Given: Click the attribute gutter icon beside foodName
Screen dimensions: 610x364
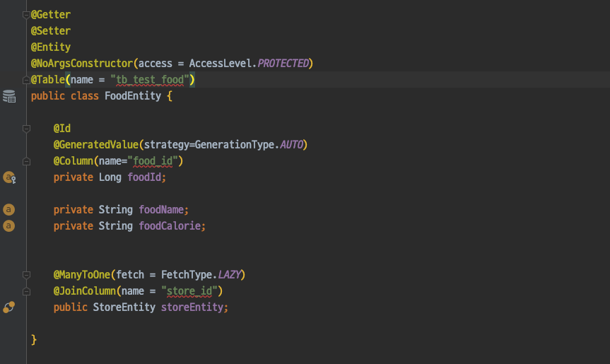Looking at the screenshot, I should point(9,210).
